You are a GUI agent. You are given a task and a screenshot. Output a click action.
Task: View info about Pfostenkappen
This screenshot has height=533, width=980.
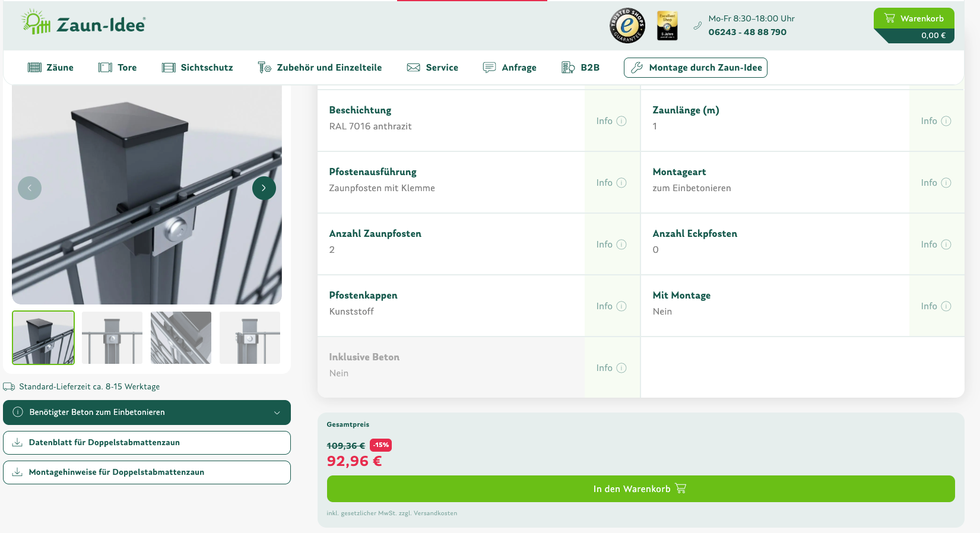click(x=611, y=306)
